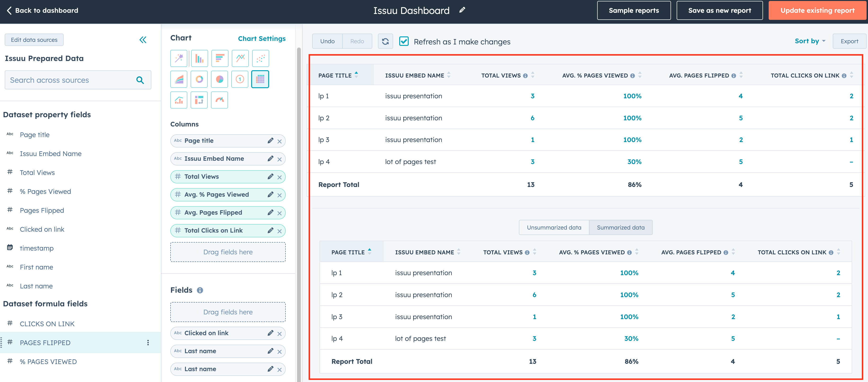Click the Undo button
Screen dimensions: 868x382
point(327,41)
